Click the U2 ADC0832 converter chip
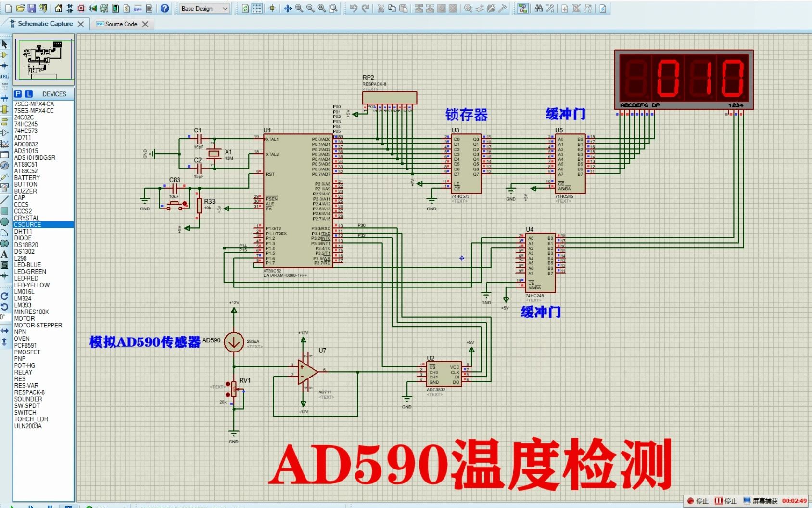This screenshot has height=508, width=812. [444, 374]
